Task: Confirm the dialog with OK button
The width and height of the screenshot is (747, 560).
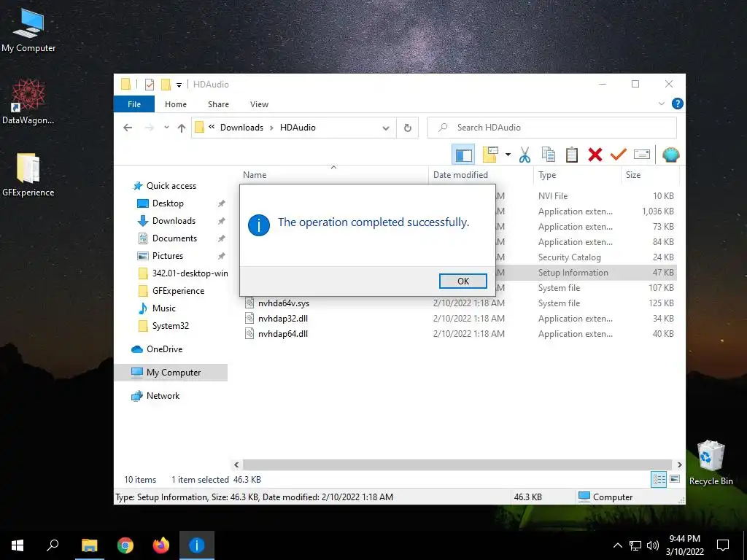Action: point(462,281)
